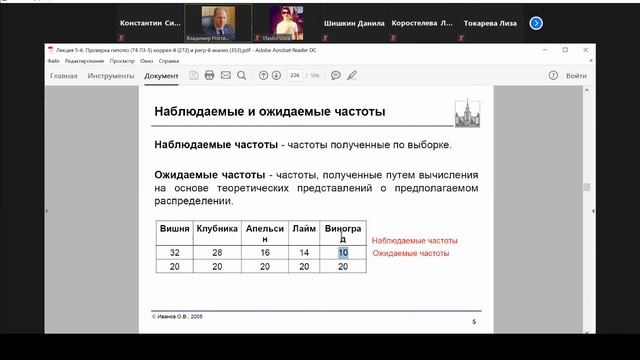This screenshot has height=360, width=640.
Task: Open the Find text magnifier icon
Action: [242, 76]
